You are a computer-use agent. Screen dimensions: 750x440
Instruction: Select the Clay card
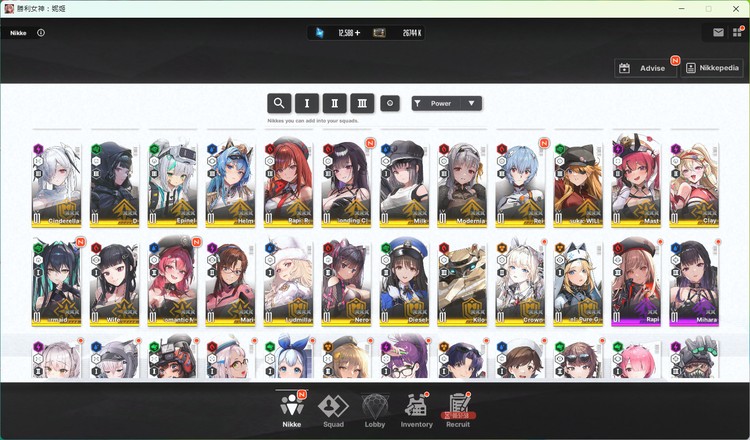(x=694, y=184)
